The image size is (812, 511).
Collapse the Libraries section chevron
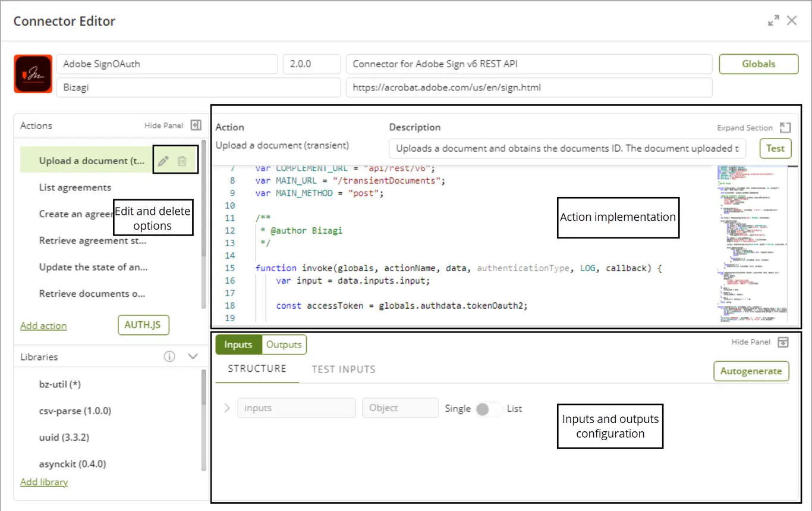(x=193, y=357)
